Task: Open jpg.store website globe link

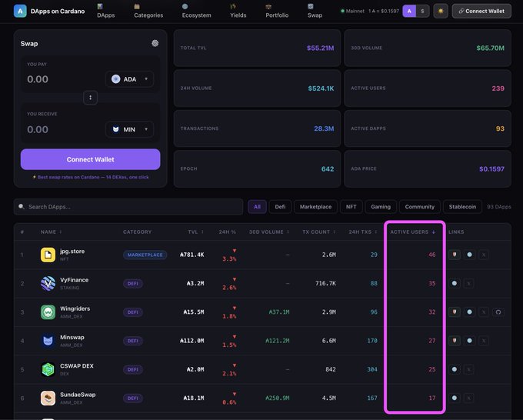Action: click(x=469, y=255)
